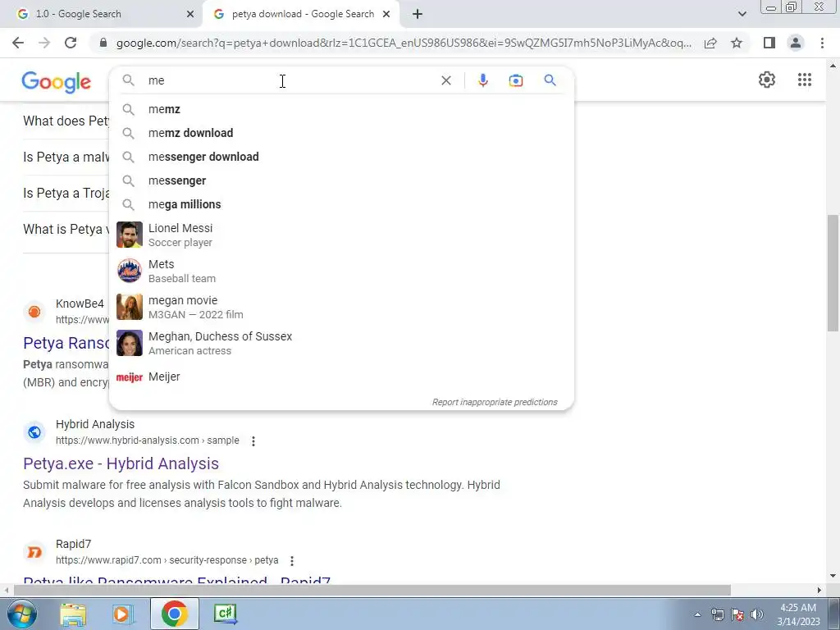Close the '1.0 - Google Search' tab
This screenshot has width=840, height=630.
coord(190,14)
